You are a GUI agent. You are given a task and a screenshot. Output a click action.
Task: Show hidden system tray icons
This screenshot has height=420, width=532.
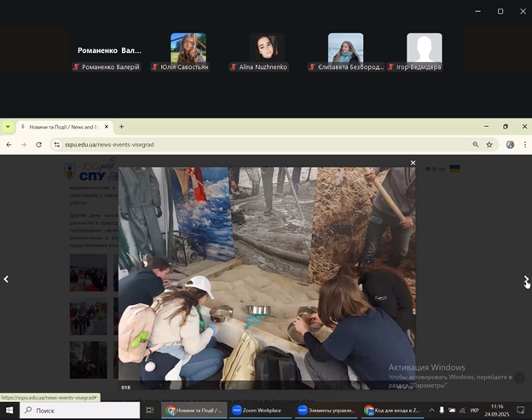pos(431,411)
